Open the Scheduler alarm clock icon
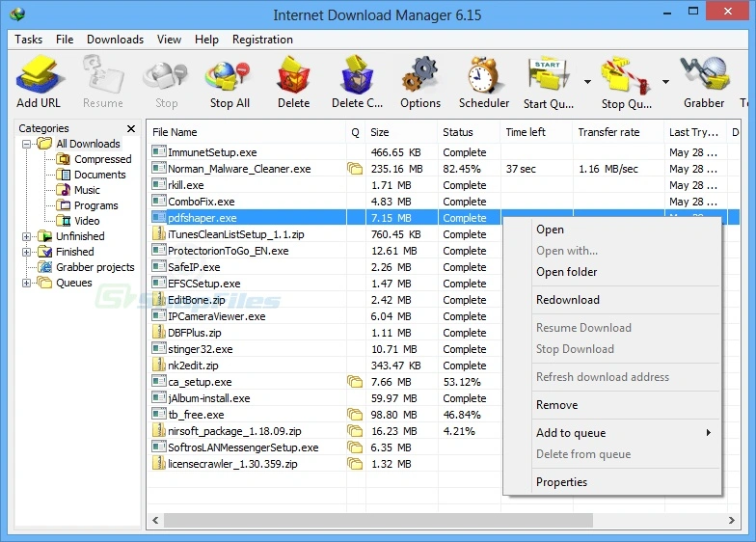This screenshot has height=542, width=756. click(484, 75)
